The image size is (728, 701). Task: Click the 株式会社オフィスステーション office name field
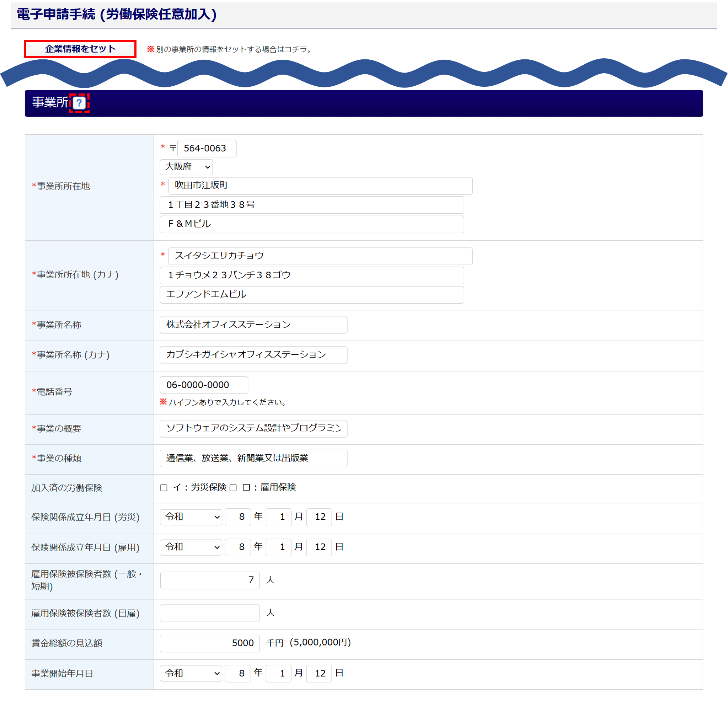[253, 325]
